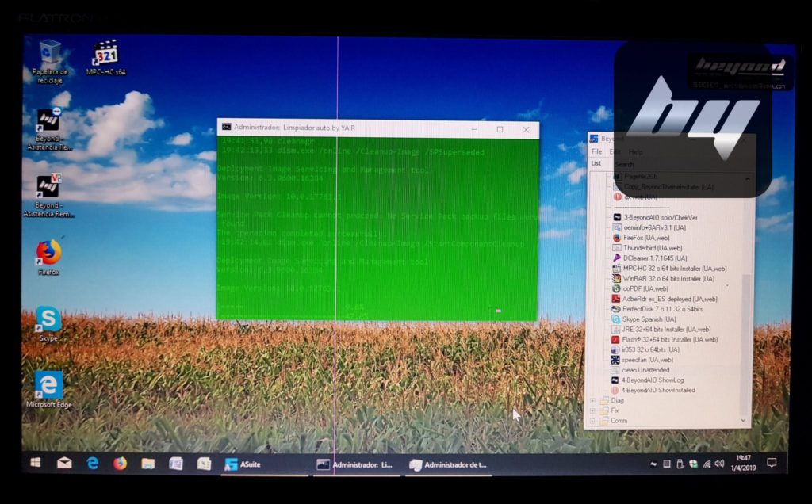Image resolution: width=812 pixels, height=504 pixels.
Task: Select MPC-HC 32 o 64 bits Installer icon
Action: tap(616, 268)
